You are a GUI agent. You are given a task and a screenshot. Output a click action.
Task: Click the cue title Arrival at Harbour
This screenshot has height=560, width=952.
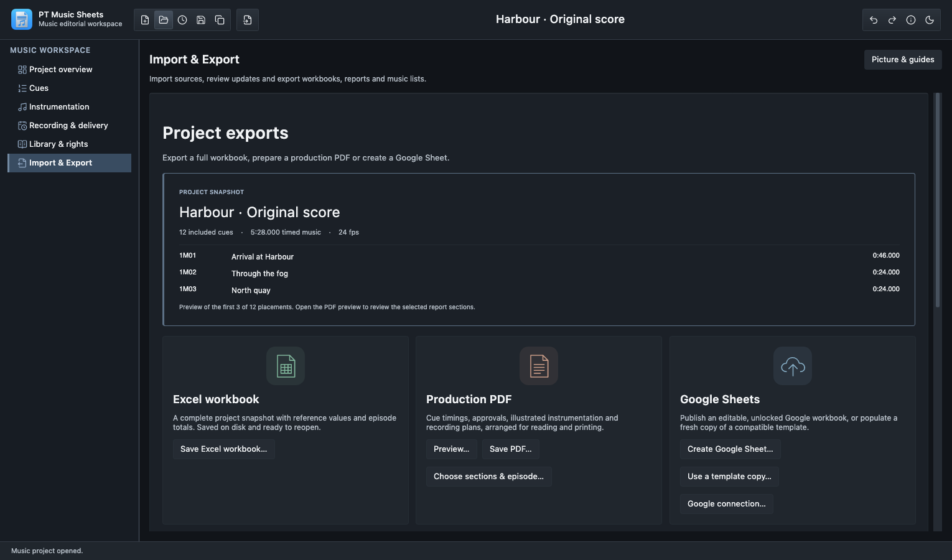263,257
